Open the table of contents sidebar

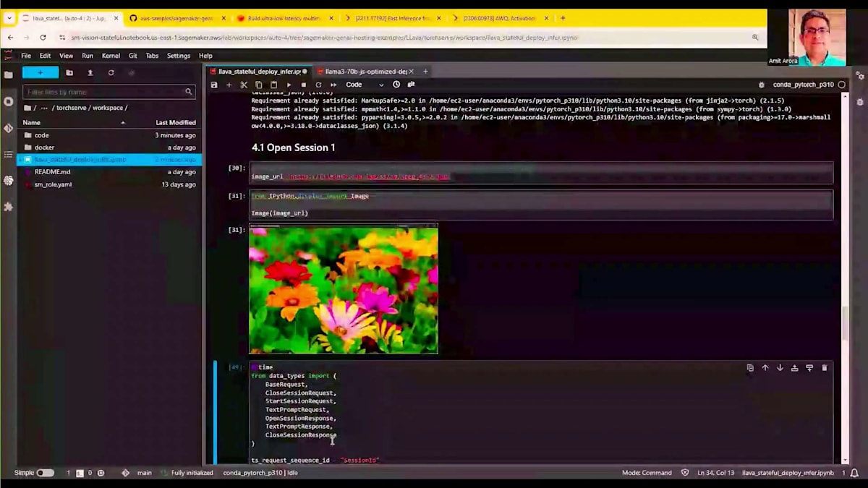pyautogui.click(x=8, y=154)
